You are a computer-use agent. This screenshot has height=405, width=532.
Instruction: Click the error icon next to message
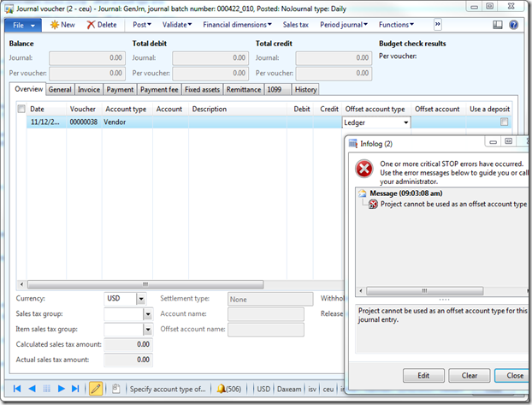373,204
